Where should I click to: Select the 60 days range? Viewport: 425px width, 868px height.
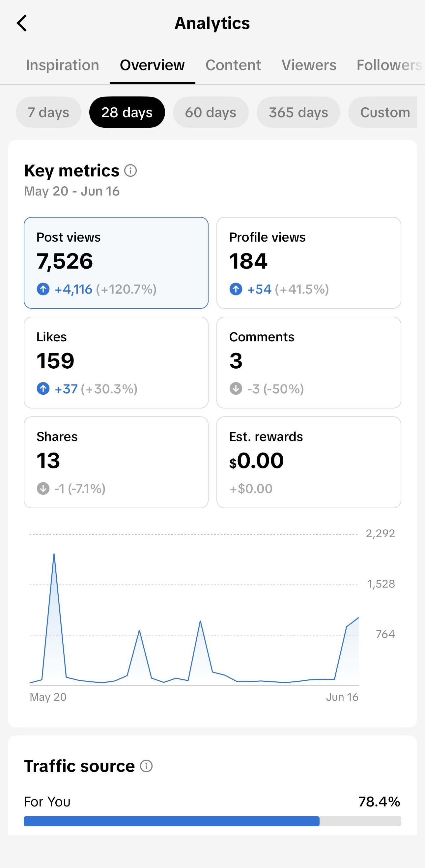(x=211, y=112)
